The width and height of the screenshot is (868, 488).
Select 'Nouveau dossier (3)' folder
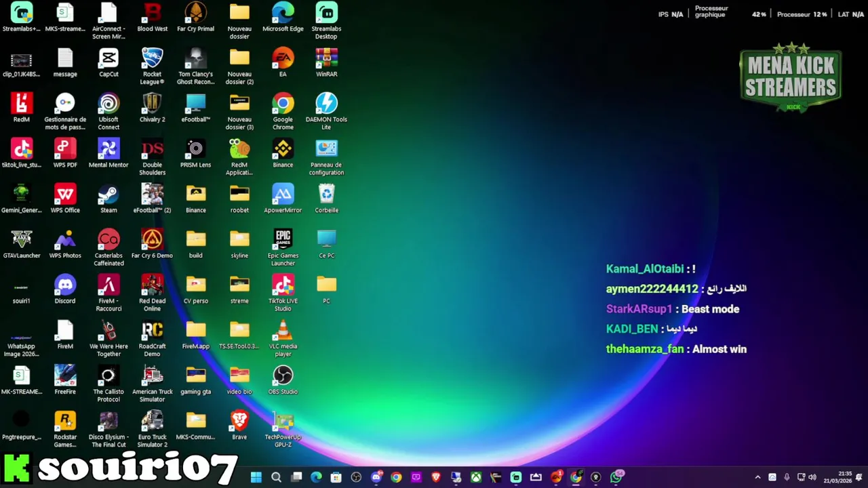(x=239, y=111)
